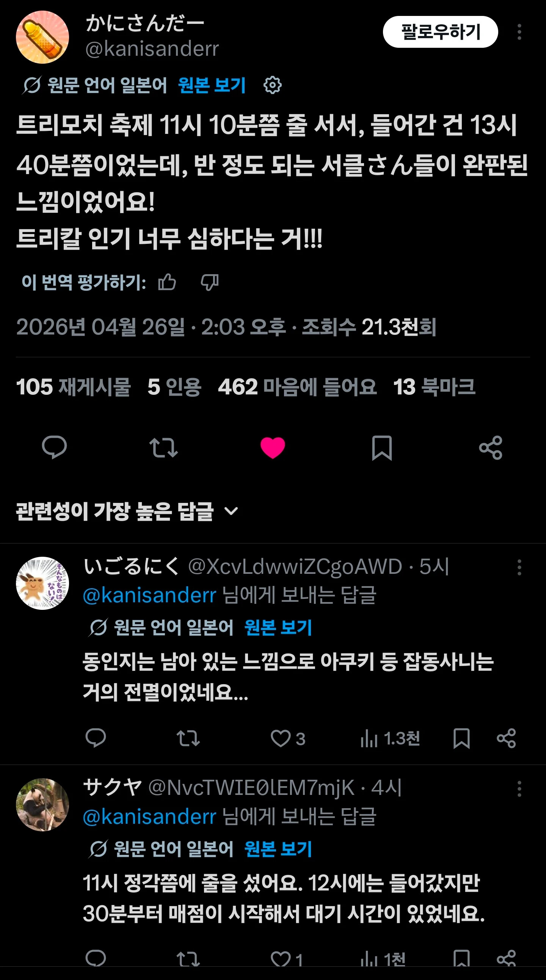View 462 마음에 들어요 list
The image size is (546, 980).
tap(297, 387)
